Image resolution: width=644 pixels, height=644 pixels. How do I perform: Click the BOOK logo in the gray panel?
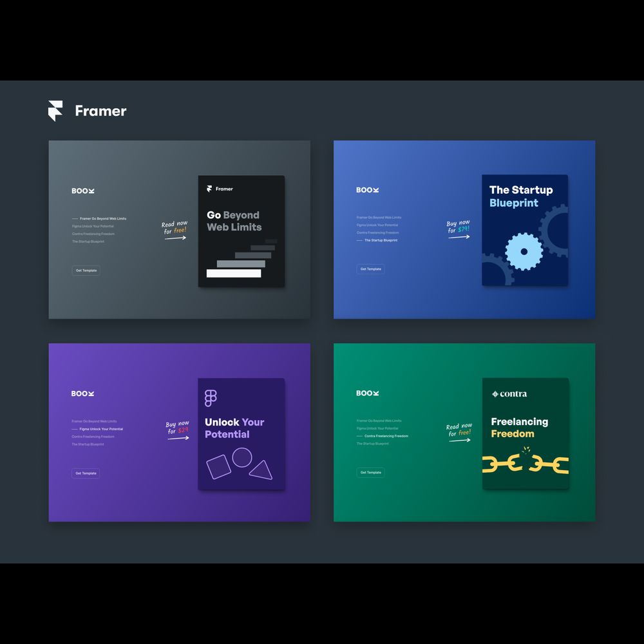tap(83, 191)
